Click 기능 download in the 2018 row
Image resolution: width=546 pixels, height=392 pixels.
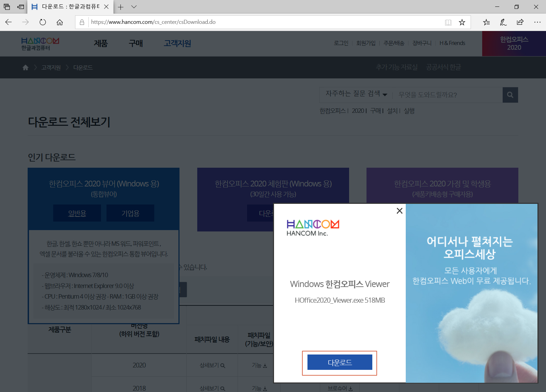[259, 388]
